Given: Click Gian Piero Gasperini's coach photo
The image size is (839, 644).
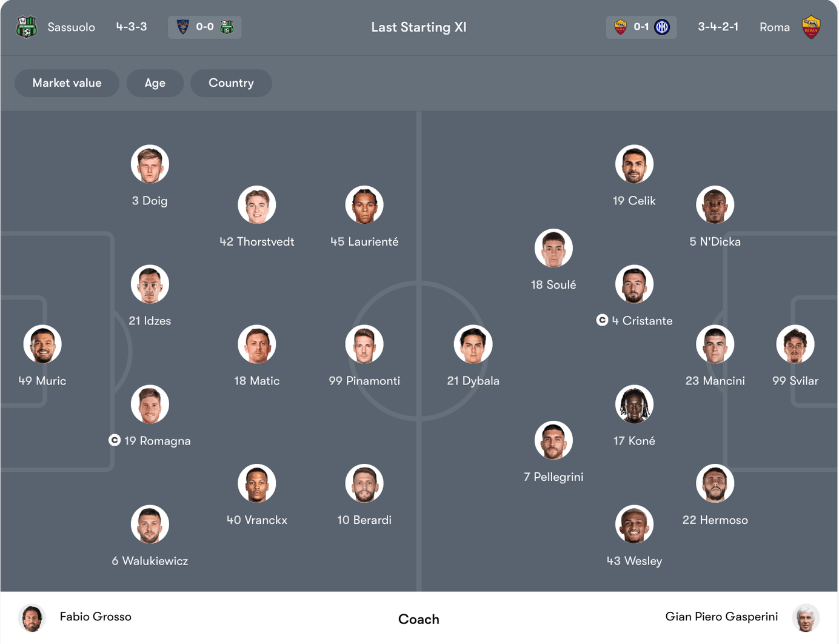Looking at the screenshot, I should 806,618.
